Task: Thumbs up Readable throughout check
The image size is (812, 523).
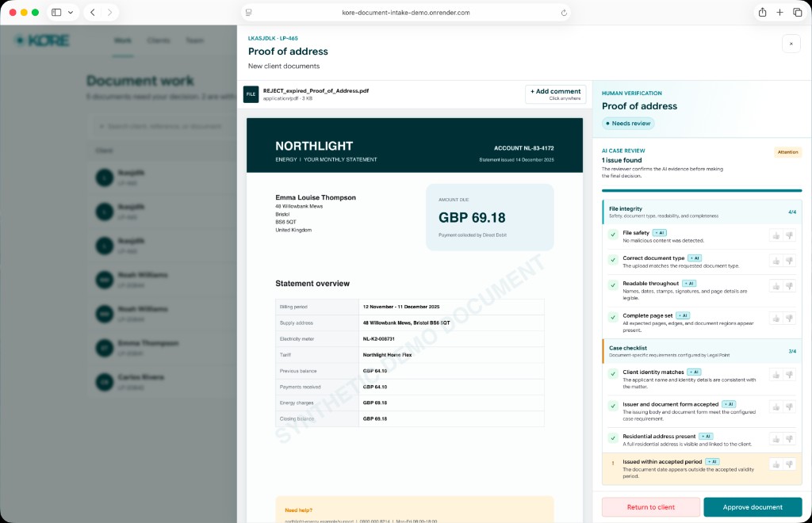Action: point(776,287)
